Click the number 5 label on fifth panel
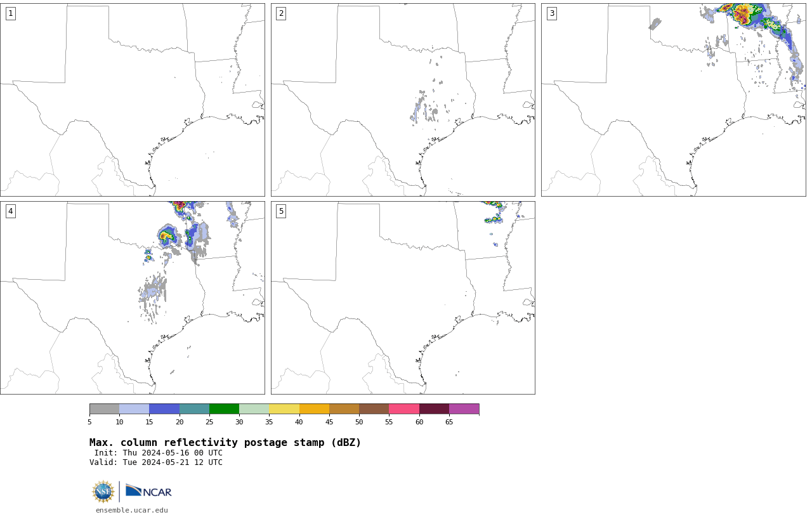812x517 pixels. coord(281,211)
